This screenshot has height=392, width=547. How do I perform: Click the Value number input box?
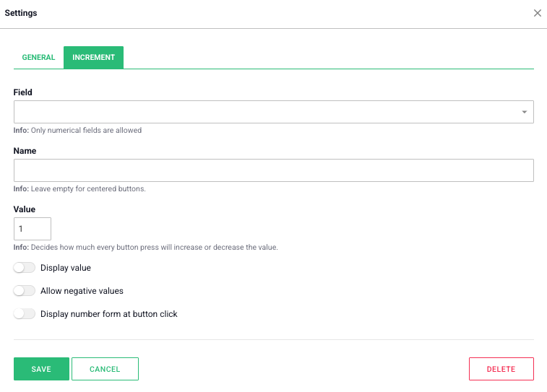click(x=33, y=229)
